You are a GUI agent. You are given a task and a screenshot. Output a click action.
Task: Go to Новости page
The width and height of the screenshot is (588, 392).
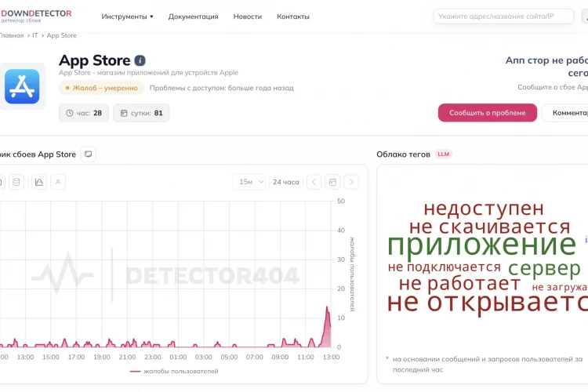248,16
